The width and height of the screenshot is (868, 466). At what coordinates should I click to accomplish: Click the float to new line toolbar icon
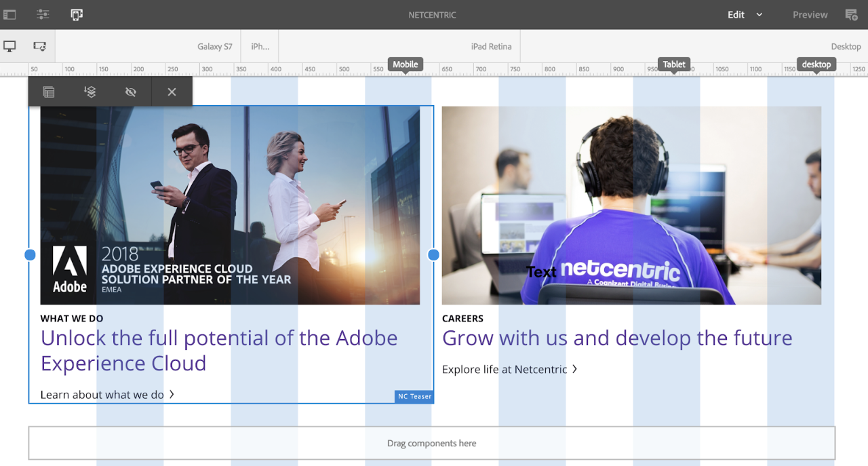pos(49,92)
